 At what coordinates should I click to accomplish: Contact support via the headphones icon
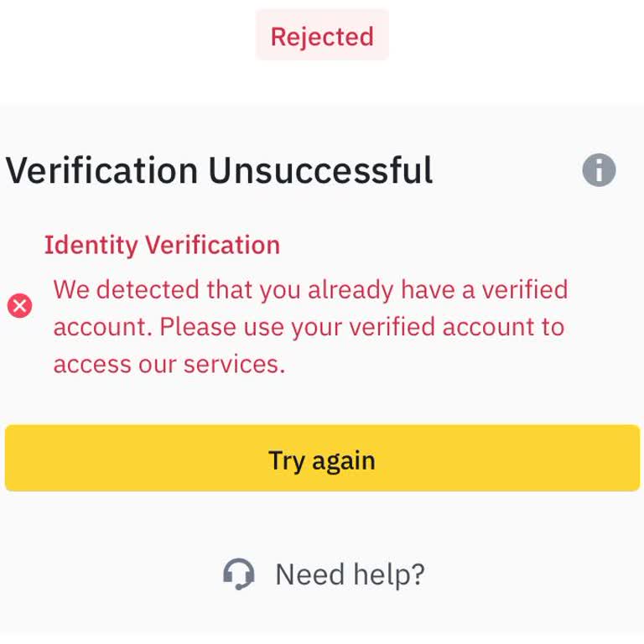tap(239, 574)
